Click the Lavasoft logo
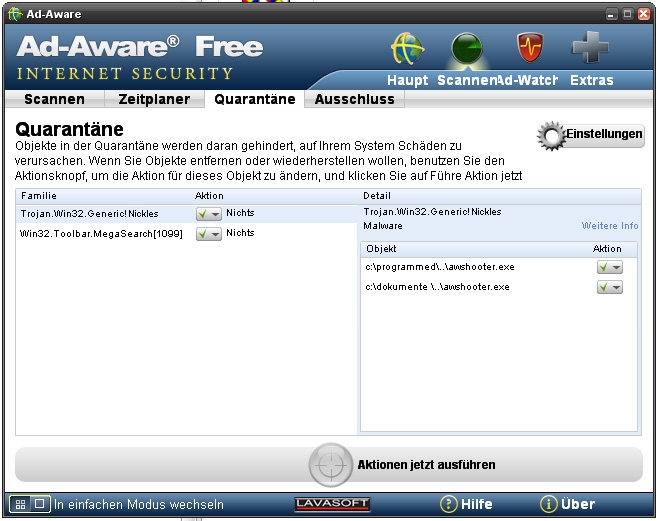 pyautogui.click(x=332, y=504)
